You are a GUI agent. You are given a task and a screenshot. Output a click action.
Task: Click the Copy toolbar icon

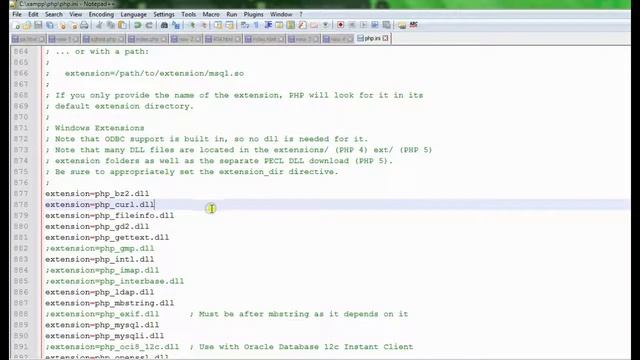(x=111, y=25)
